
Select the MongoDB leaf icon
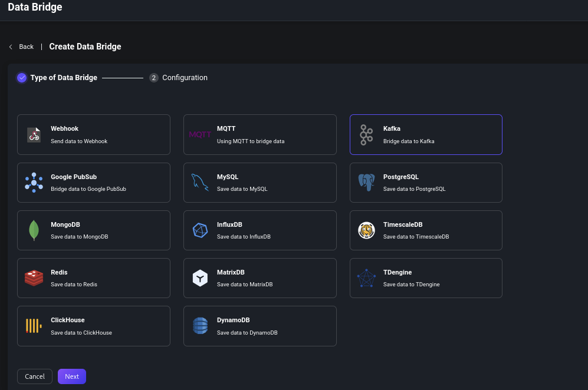point(34,230)
